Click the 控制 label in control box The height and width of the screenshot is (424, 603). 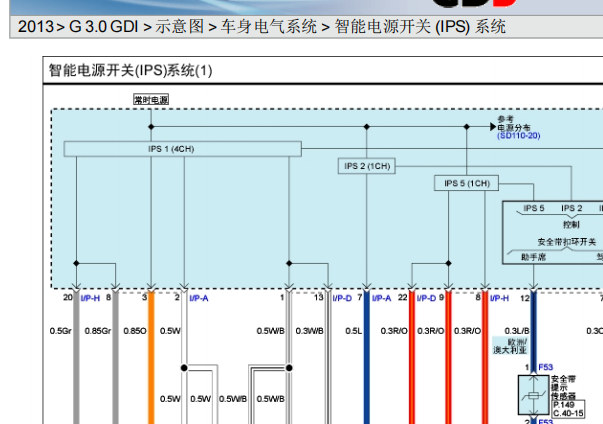[571, 224]
